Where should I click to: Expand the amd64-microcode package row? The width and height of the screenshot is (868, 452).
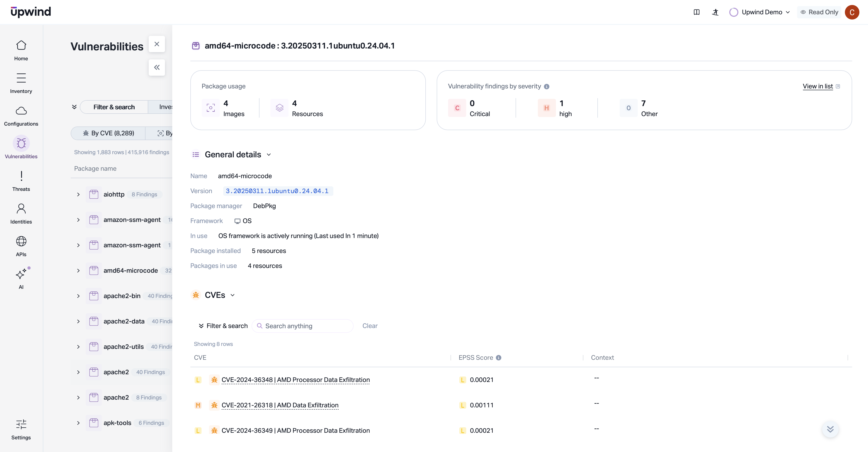[78, 271]
